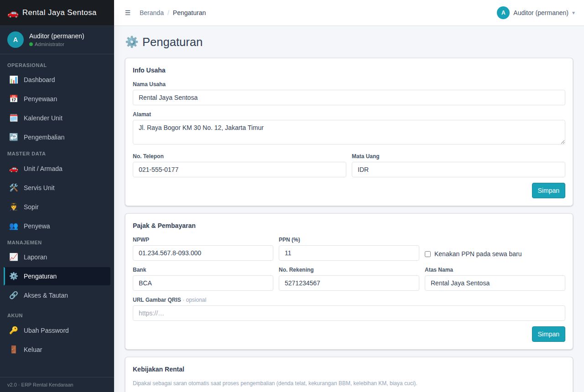Grab the Alamat textarea resize handle
The image size is (584, 392).
[x=562, y=141]
